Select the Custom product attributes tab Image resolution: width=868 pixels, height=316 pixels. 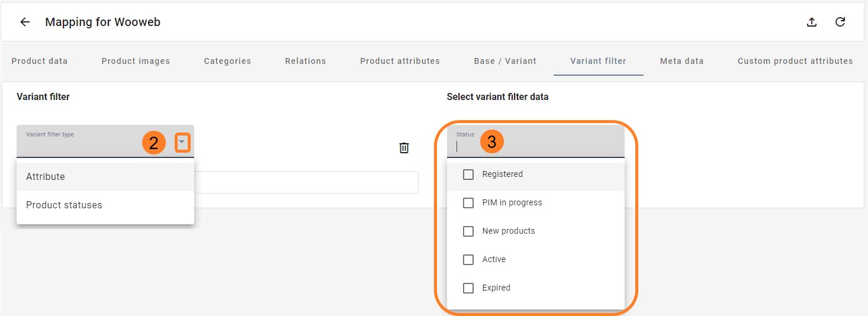(795, 61)
